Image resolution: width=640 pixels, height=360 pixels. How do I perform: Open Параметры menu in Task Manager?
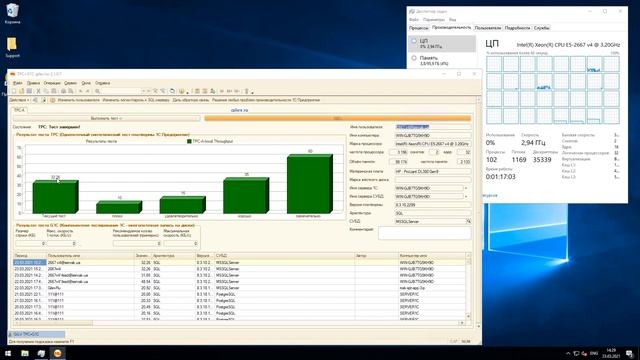click(x=433, y=20)
